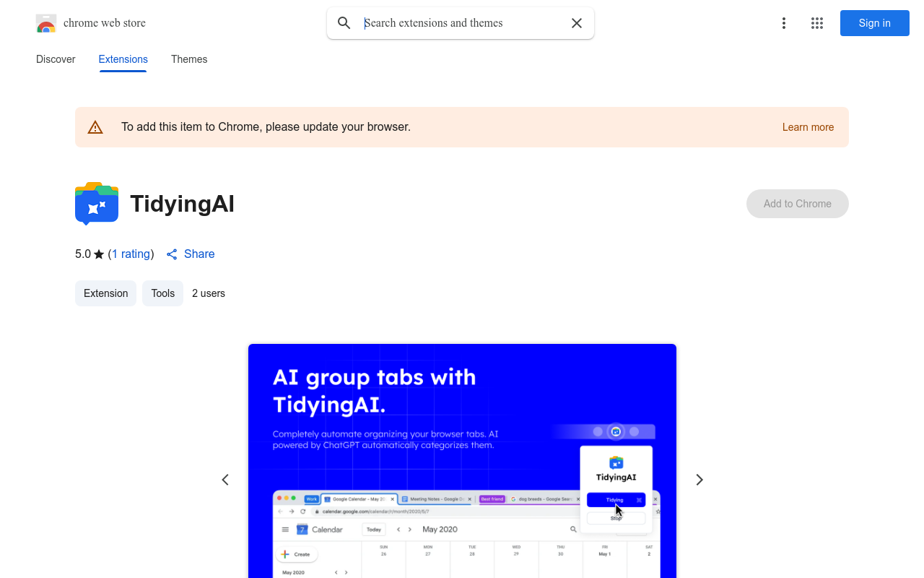Click the rating star icon
The width and height of the screenshot is (924, 578).
99,254
